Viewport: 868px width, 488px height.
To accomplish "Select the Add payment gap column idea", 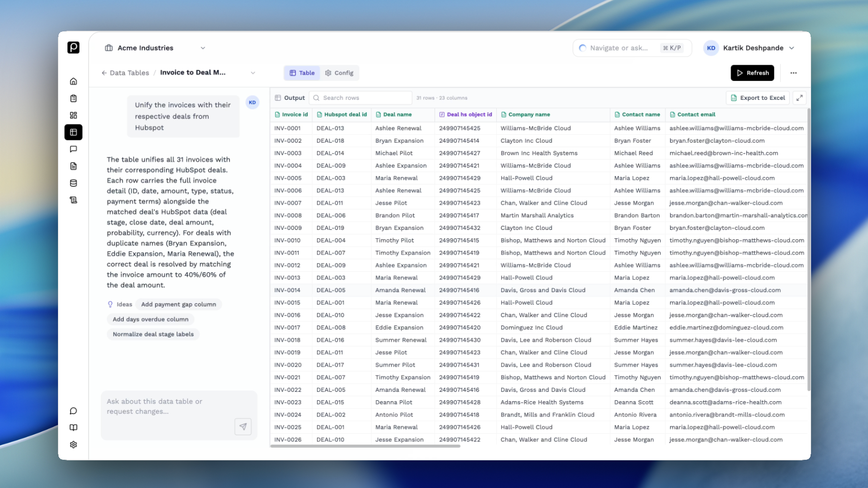I will 179,304.
